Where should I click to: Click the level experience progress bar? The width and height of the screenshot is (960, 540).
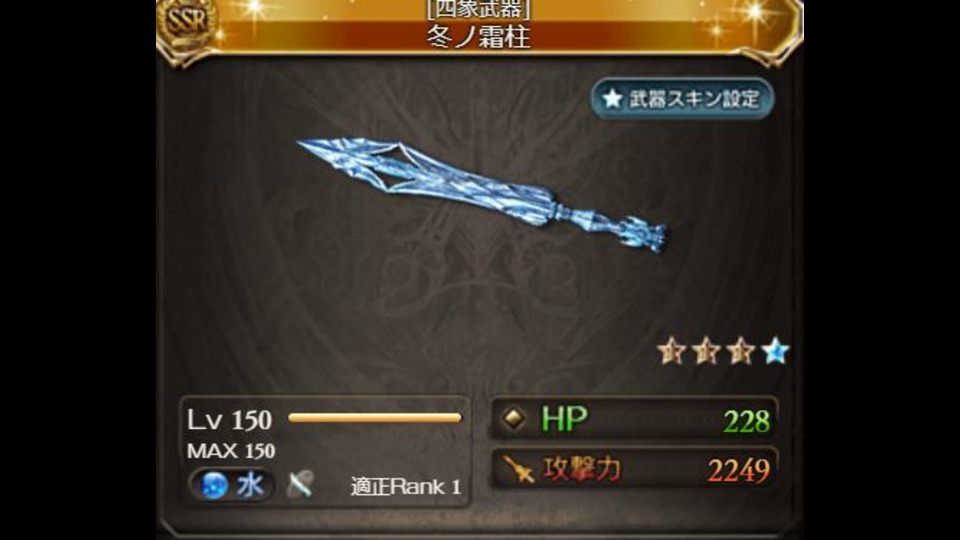tap(375, 418)
